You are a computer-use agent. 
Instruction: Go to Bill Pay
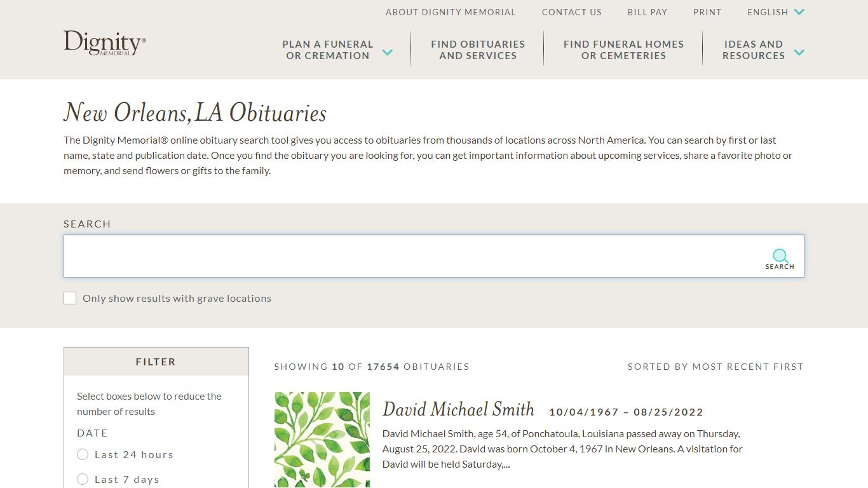[647, 12]
